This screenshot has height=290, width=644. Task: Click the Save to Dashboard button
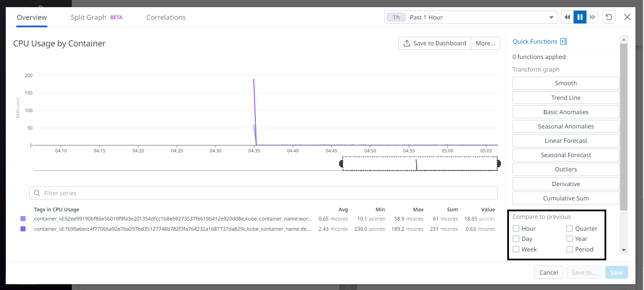[x=434, y=43]
